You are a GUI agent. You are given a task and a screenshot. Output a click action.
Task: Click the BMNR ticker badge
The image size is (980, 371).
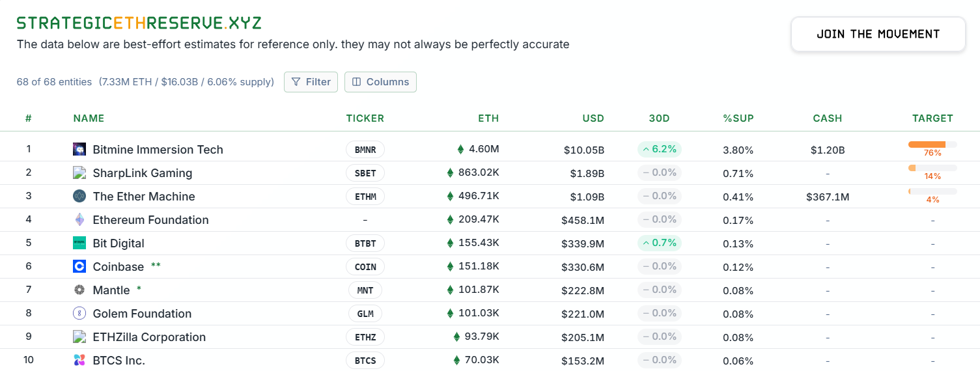click(x=365, y=150)
